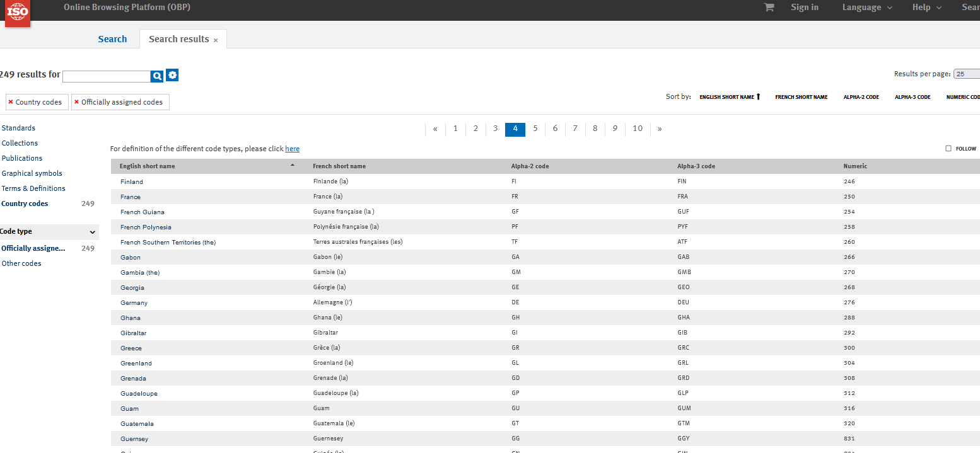Go to the previous results page arrow
Viewport: 980px width, 453px height.
tap(435, 129)
